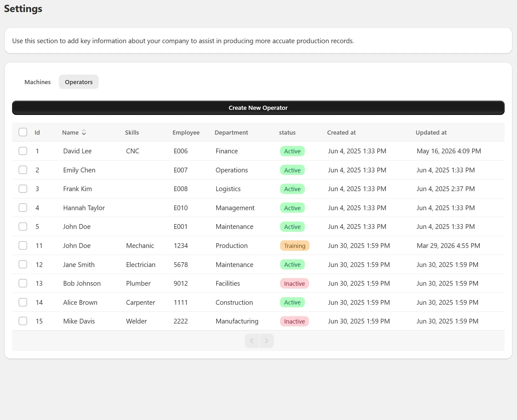Screen dimensions: 517x420
Task: Click the Updated at column header
Action: (431, 132)
